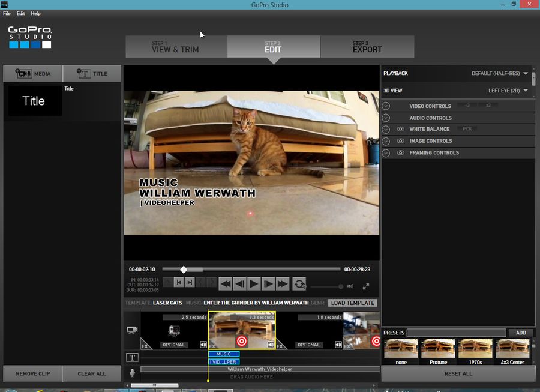Click the title track T icon

132,358
